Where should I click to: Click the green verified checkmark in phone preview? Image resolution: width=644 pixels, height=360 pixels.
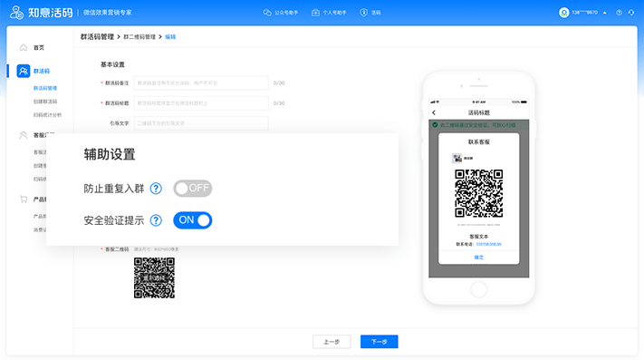click(435, 125)
